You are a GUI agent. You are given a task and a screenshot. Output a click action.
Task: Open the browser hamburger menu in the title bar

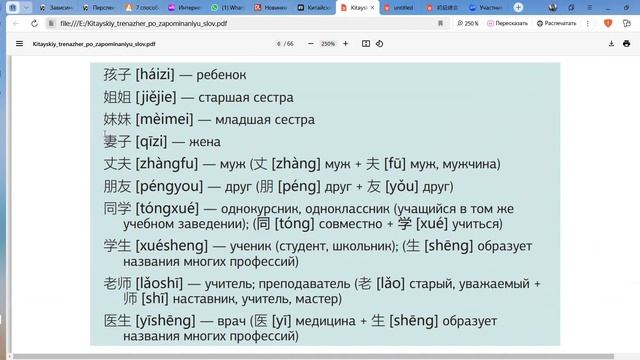[589, 7]
